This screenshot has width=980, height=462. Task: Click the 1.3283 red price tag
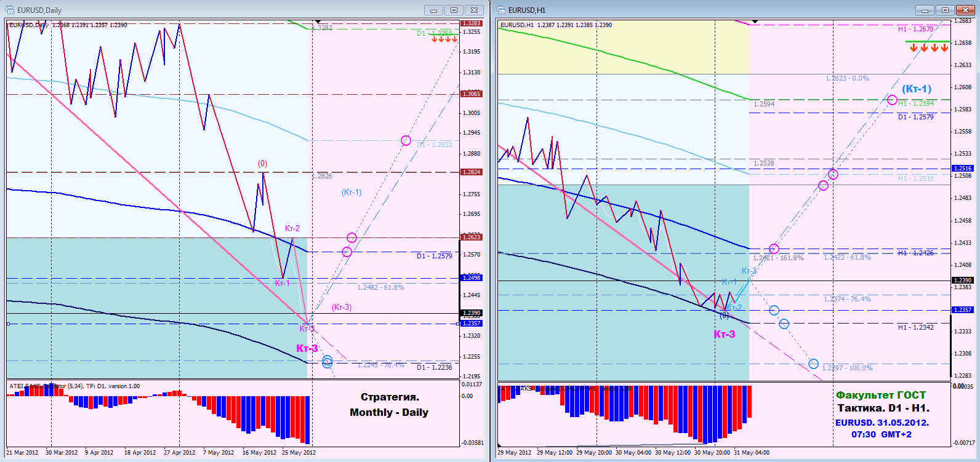(472, 23)
